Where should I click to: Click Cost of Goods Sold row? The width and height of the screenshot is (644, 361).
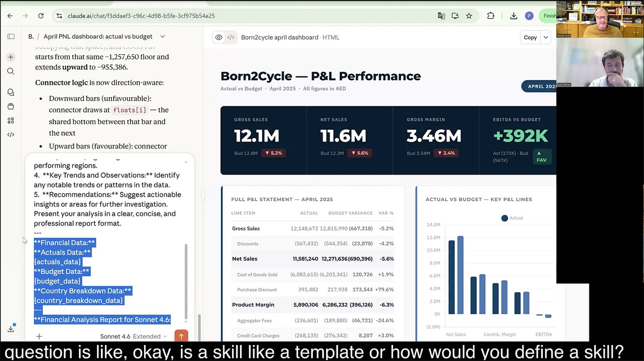coord(312,274)
